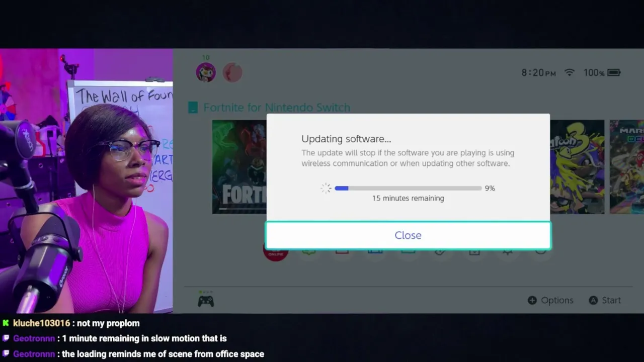Click the streamer webcam feed

[x=87, y=181]
